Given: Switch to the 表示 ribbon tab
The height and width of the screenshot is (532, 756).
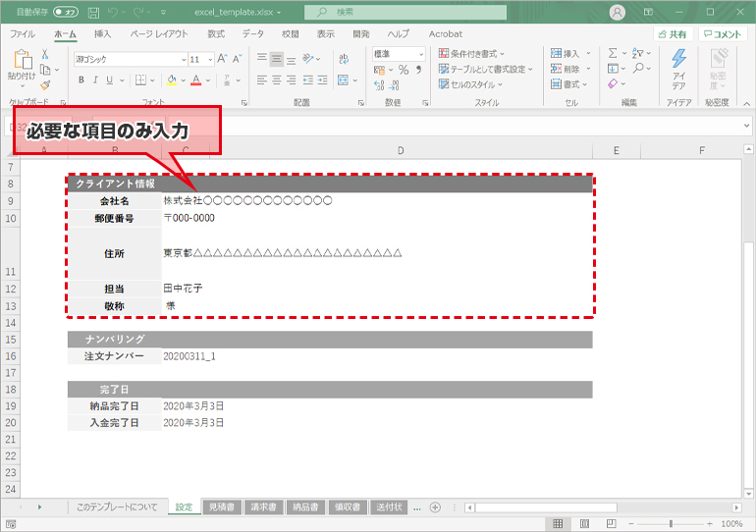Looking at the screenshot, I should (x=325, y=34).
